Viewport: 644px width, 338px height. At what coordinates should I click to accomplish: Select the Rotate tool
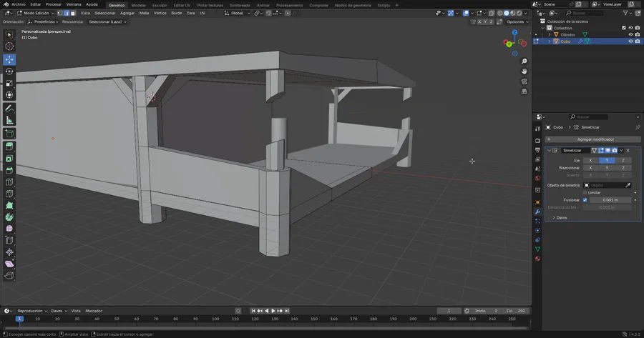pyautogui.click(x=9, y=71)
